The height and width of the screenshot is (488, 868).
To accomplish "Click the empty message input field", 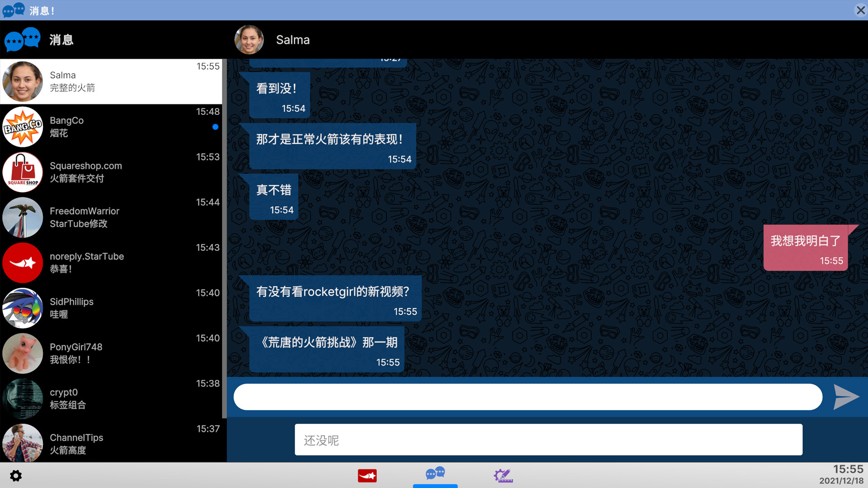I will point(528,397).
